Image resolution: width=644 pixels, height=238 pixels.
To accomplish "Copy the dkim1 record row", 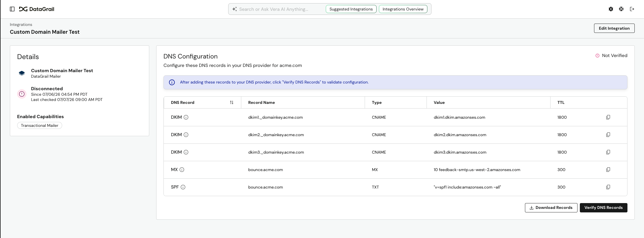I will click(x=608, y=117).
